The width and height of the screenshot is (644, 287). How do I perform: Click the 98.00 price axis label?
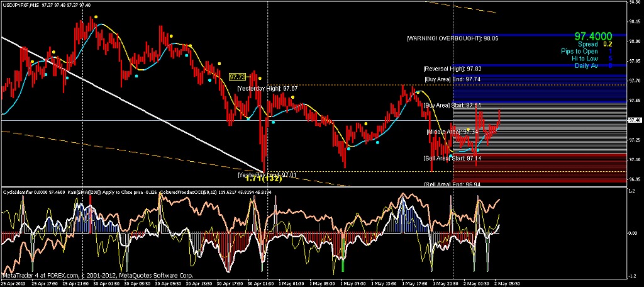coord(635,41)
